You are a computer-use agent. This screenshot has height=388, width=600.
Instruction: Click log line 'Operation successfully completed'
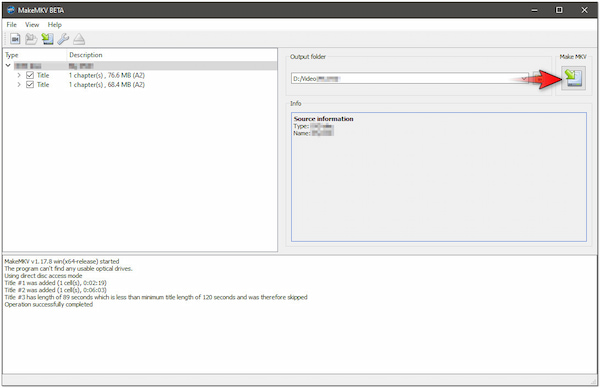(49, 304)
